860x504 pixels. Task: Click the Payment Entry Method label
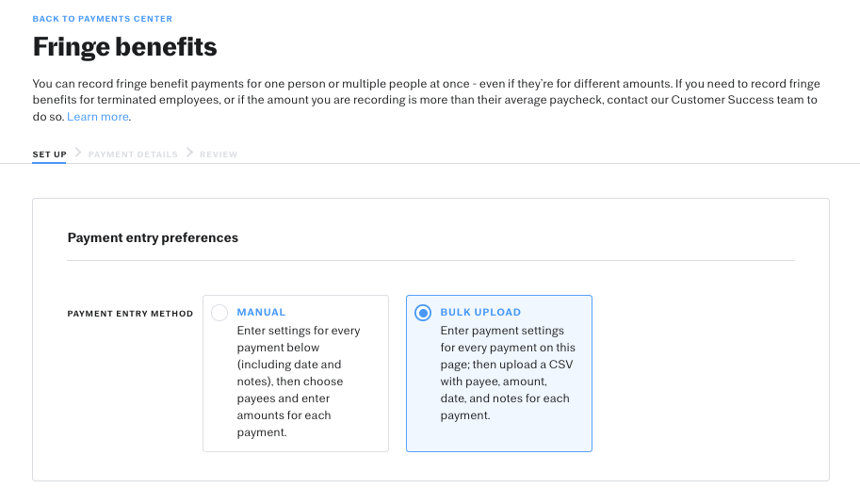coord(130,314)
